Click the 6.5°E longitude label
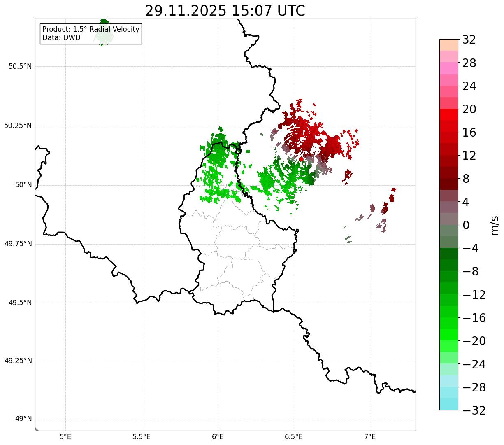This screenshot has height=445, width=504. (x=294, y=437)
